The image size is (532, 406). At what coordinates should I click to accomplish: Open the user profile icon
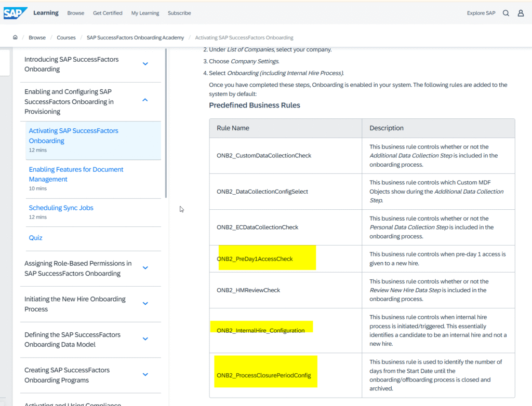pyautogui.click(x=521, y=13)
